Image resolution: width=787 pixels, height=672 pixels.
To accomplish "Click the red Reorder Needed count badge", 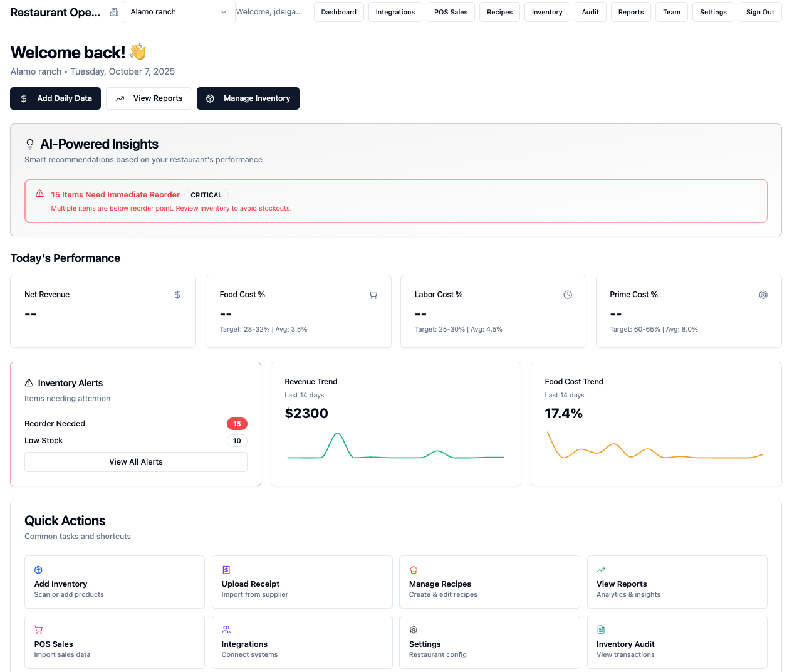I will pyautogui.click(x=237, y=424).
